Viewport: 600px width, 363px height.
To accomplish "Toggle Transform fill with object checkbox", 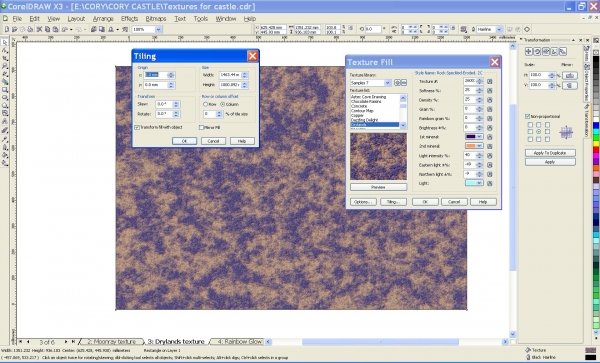I will coord(137,127).
